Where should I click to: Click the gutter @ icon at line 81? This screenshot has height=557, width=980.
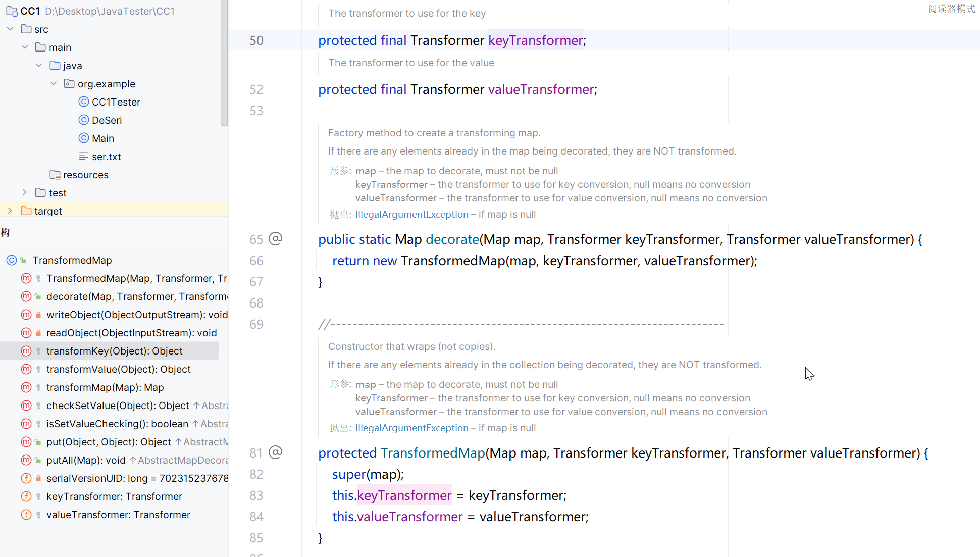275,452
